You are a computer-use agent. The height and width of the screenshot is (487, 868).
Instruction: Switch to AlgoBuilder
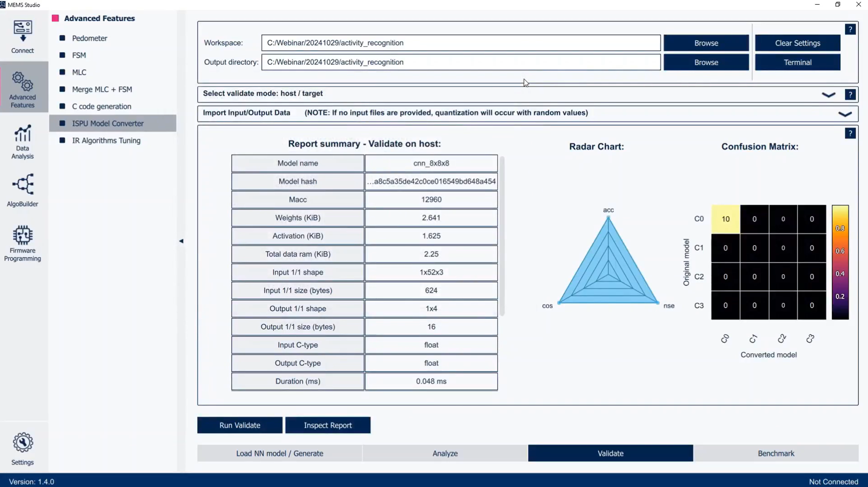click(22, 190)
